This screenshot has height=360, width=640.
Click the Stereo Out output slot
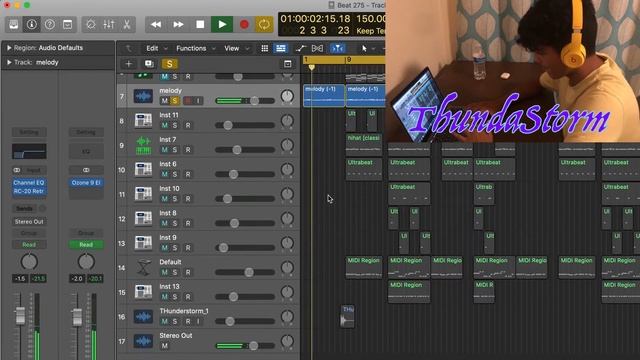pos(29,222)
